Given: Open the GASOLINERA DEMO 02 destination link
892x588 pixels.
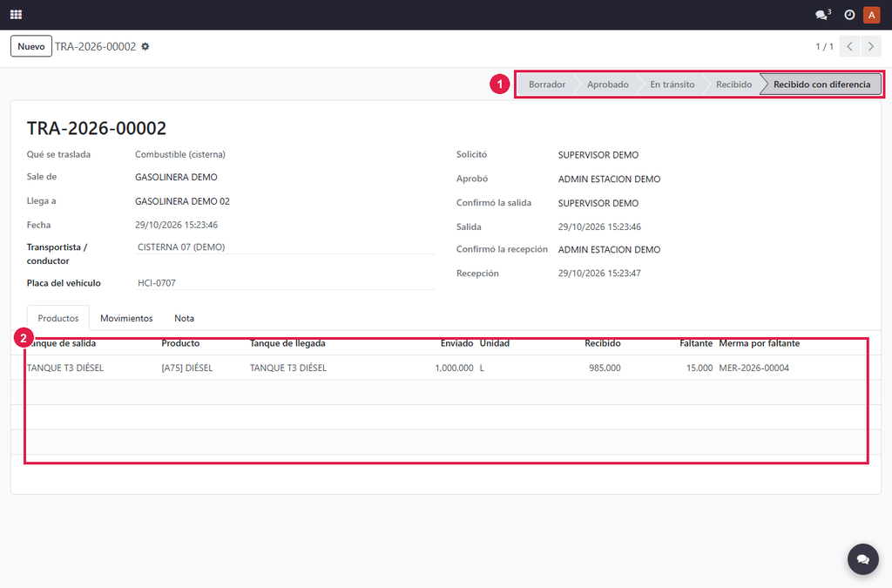Looking at the screenshot, I should pyautogui.click(x=183, y=201).
